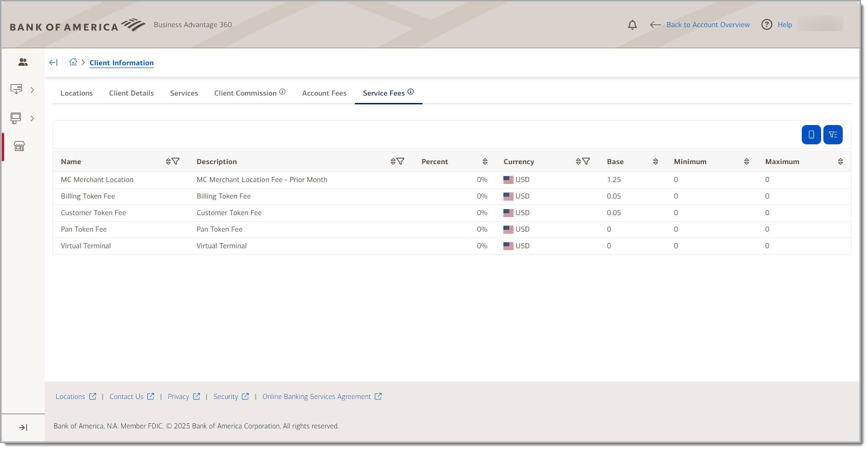This screenshot has width=868, height=450.
Task: Collapse the sidebar using the bottom arrow
Action: [x=23, y=427]
